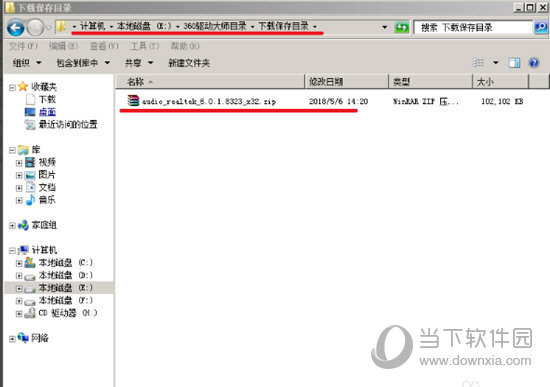Open the 文件(F) menu

click(x=23, y=46)
